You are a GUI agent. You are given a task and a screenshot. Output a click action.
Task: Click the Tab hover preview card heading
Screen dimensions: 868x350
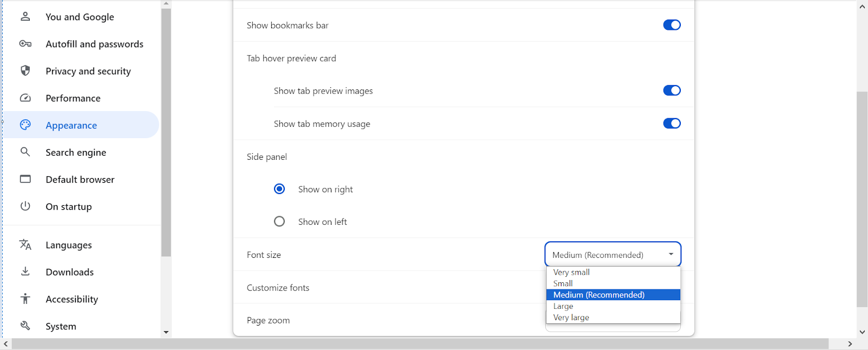(x=291, y=59)
